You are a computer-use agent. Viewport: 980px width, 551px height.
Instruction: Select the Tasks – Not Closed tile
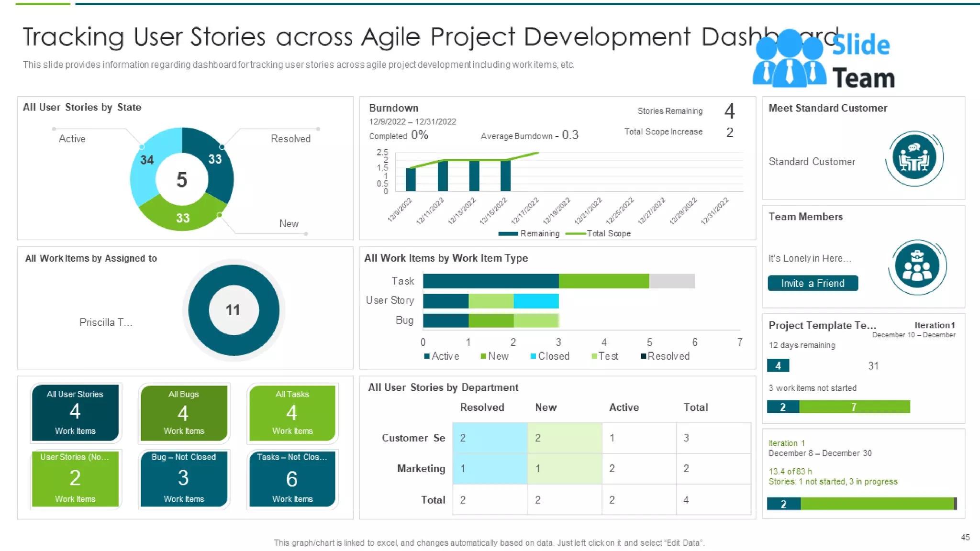click(292, 478)
